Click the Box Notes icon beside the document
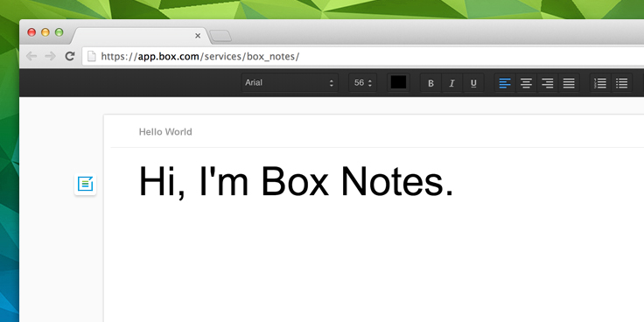Image resolution: width=644 pixels, height=322 pixels. (x=86, y=184)
